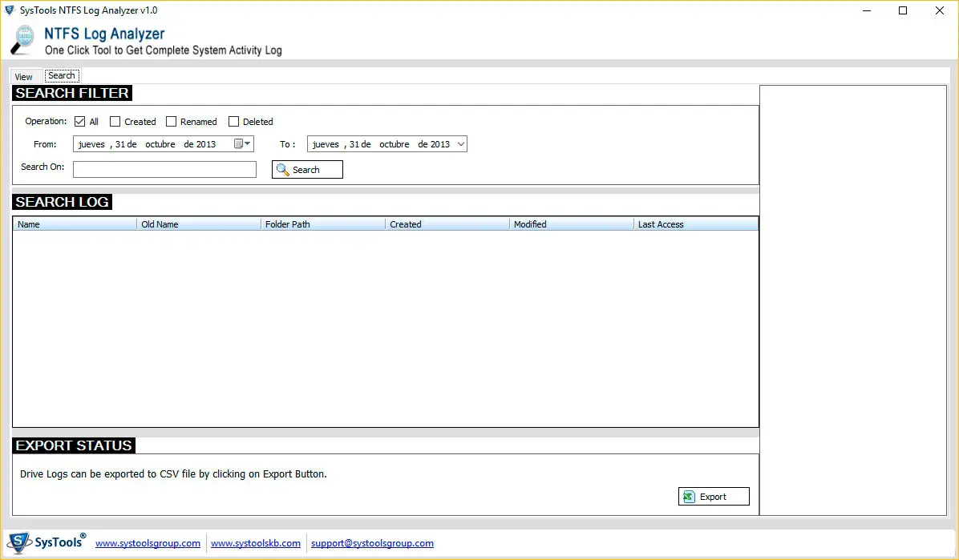Screen dimensions: 959x560
Task: Click the magnifier icon on Search button
Action: pyautogui.click(x=282, y=169)
